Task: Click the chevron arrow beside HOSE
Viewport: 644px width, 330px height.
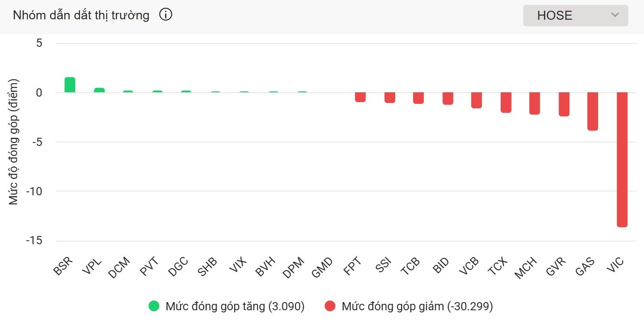Action: pos(614,15)
